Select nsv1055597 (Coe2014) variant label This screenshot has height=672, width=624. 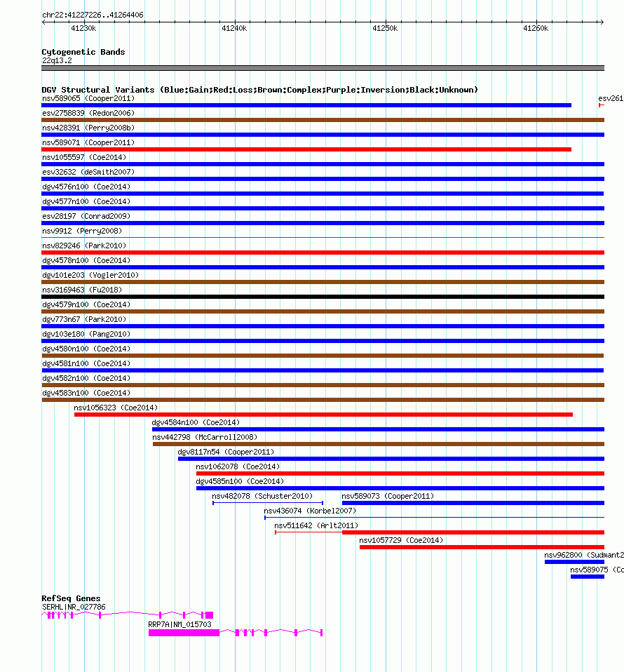84,157
